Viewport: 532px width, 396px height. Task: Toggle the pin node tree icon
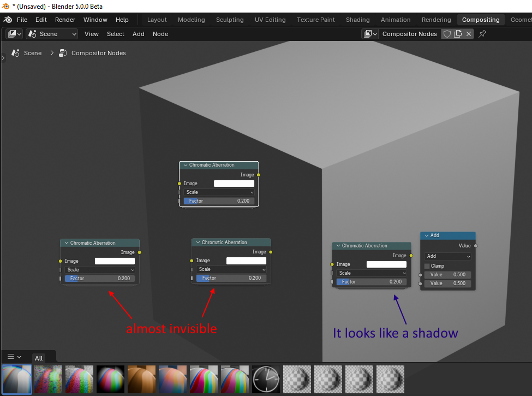[482, 34]
